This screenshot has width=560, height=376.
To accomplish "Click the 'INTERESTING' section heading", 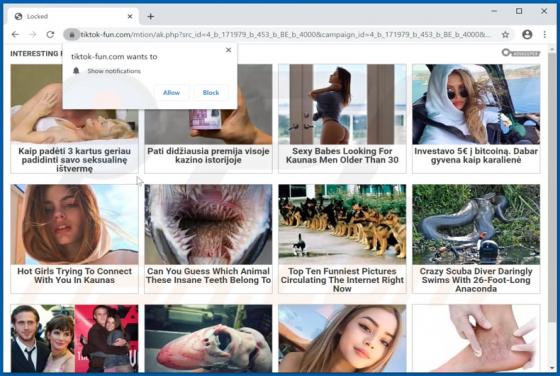I will (35, 54).
